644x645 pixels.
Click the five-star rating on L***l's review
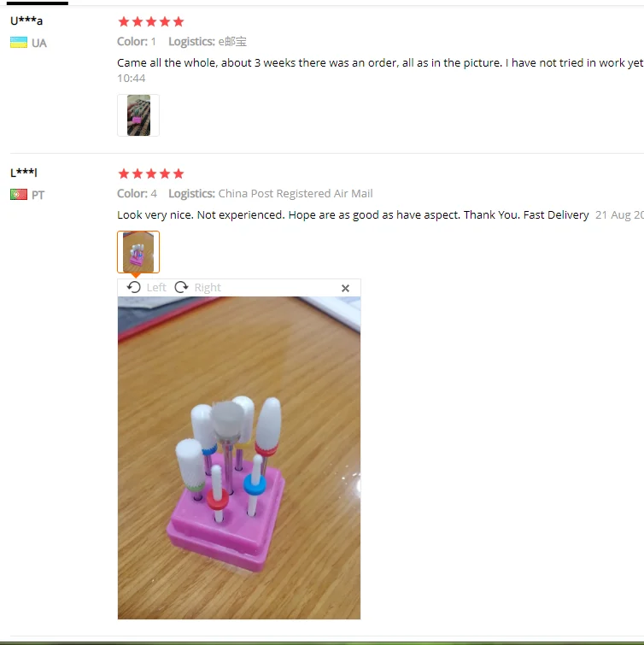pyautogui.click(x=151, y=173)
